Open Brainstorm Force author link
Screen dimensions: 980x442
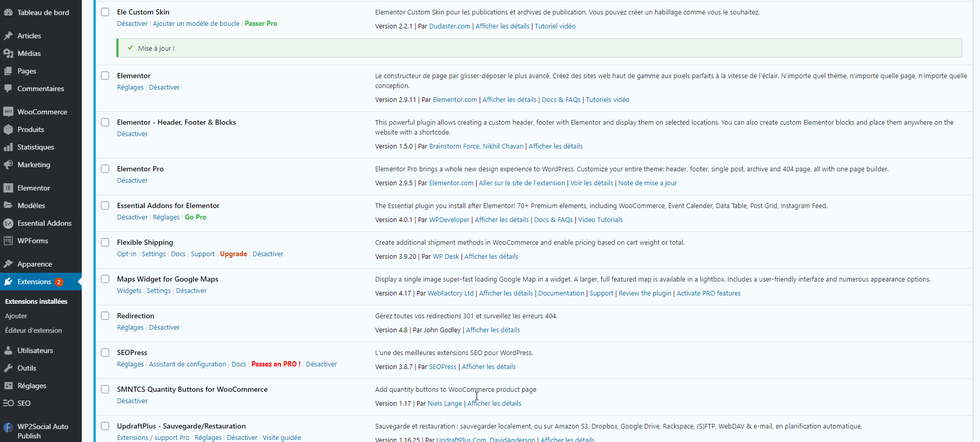454,146
